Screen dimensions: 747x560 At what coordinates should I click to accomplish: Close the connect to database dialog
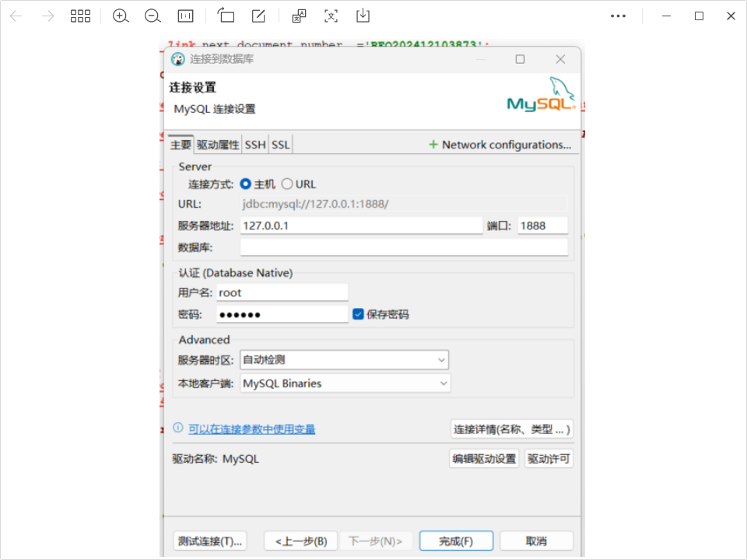(560, 59)
